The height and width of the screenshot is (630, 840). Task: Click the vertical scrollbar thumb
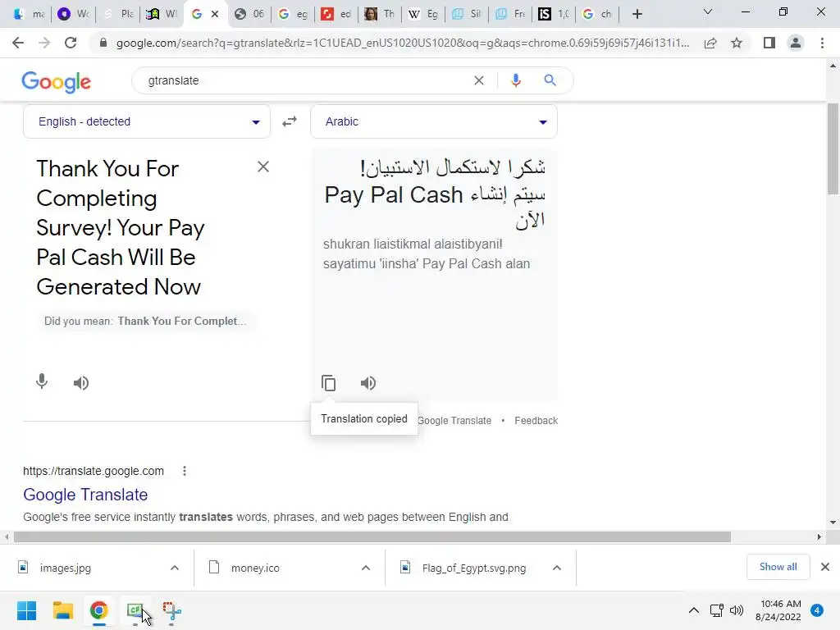833,148
